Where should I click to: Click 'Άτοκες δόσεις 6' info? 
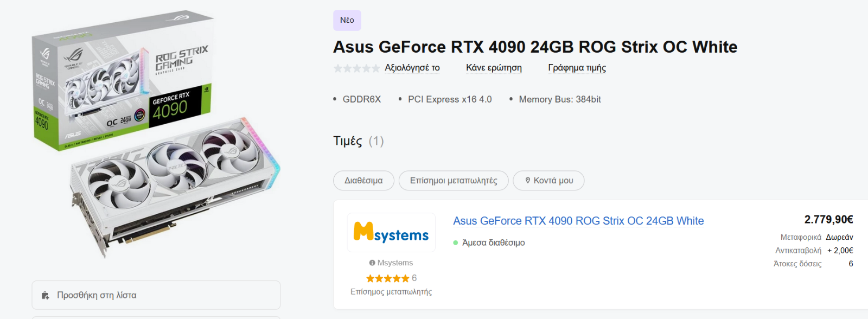(x=813, y=264)
